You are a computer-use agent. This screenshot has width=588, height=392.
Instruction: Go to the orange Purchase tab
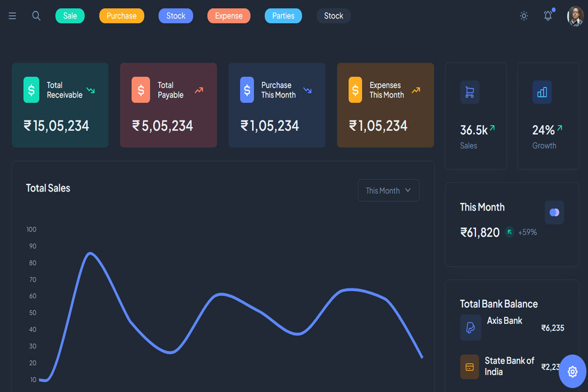click(x=122, y=16)
